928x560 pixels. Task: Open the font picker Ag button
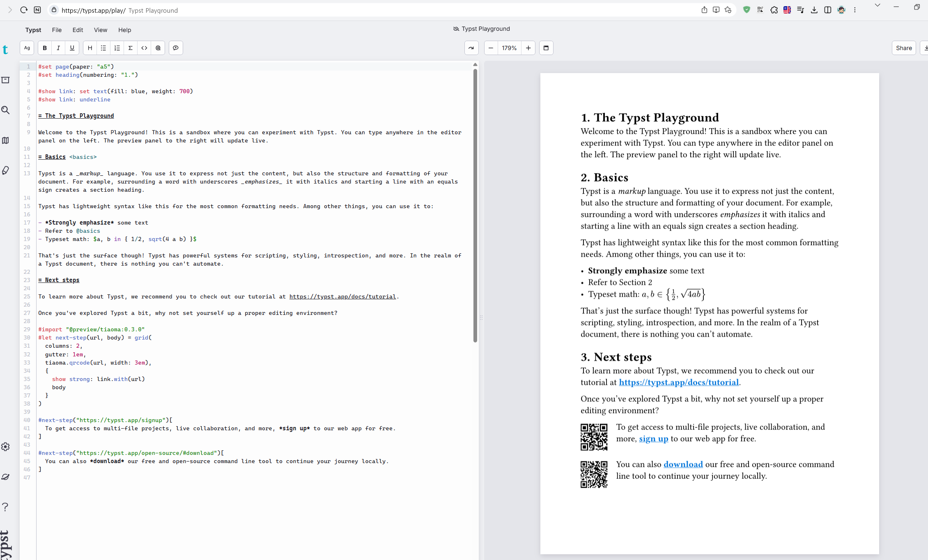[x=27, y=48]
